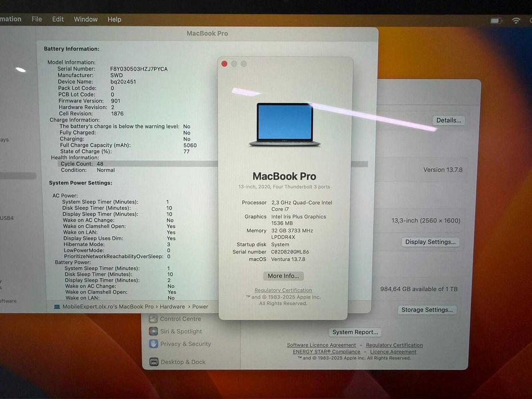Click the MacBook Pro laptop image

point(285,124)
